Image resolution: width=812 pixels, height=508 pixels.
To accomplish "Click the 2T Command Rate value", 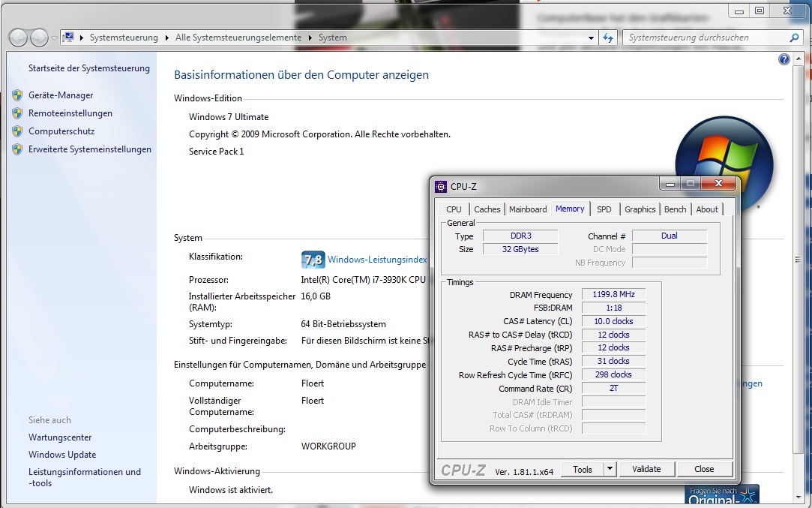I will 613,388.
